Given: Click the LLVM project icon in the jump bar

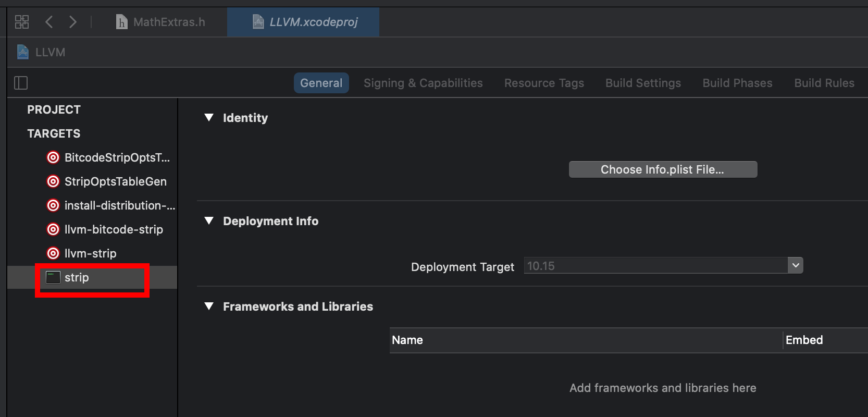Looking at the screenshot, I should click(23, 52).
